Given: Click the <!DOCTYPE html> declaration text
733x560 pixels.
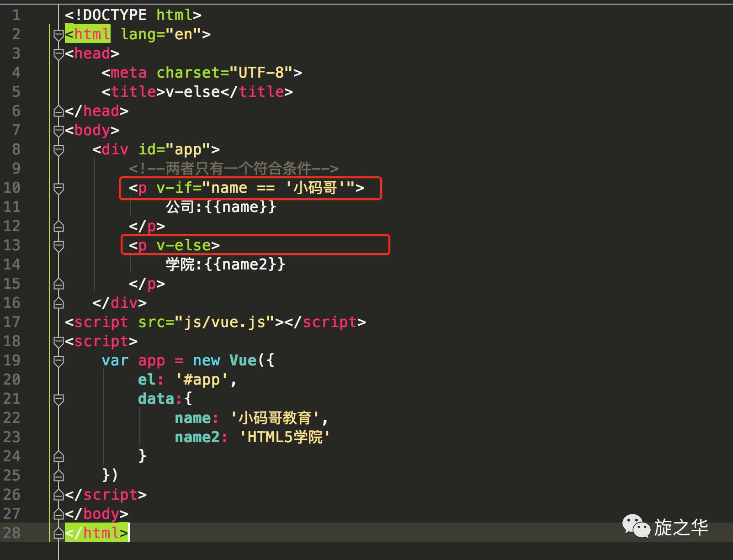Looking at the screenshot, I should click(133, 15).
